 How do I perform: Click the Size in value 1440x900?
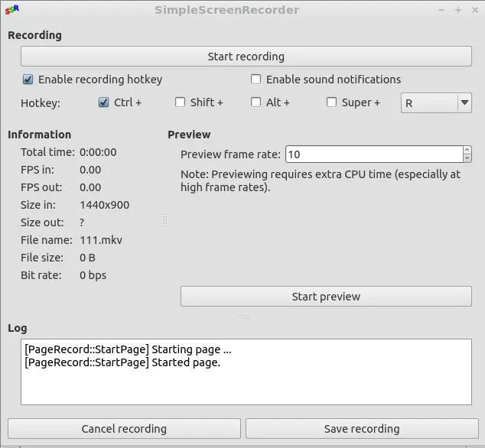(105, 205)
